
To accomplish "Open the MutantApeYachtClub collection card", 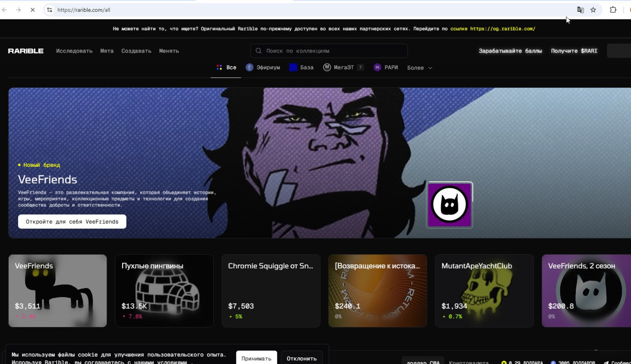I will point(484,290).
